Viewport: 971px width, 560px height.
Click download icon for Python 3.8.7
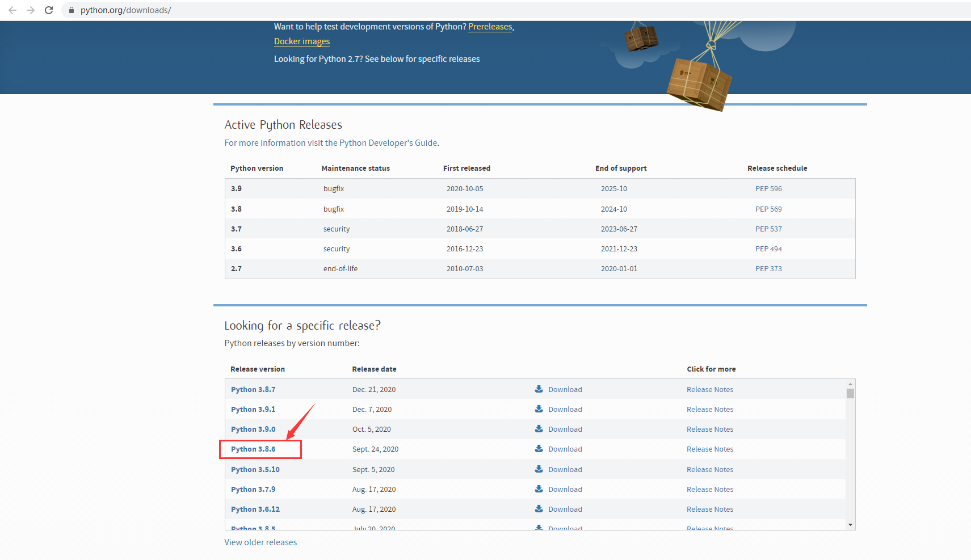tap(539, 389)
